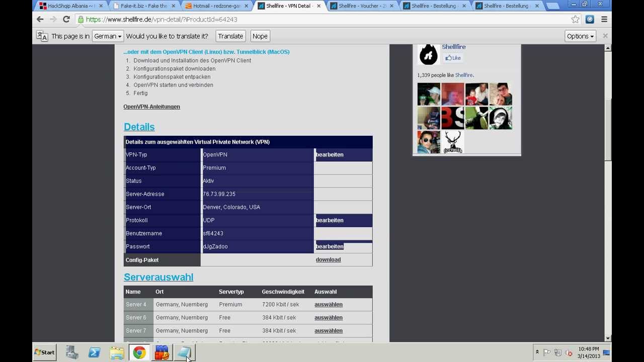Viewport: 644px width, 362px height.
Task: Click auswählen for Server 6
Action: coord(329,317)
